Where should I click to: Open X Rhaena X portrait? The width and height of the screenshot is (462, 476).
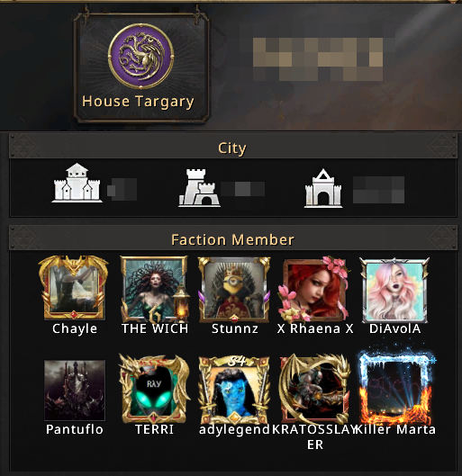click(314, 289)
